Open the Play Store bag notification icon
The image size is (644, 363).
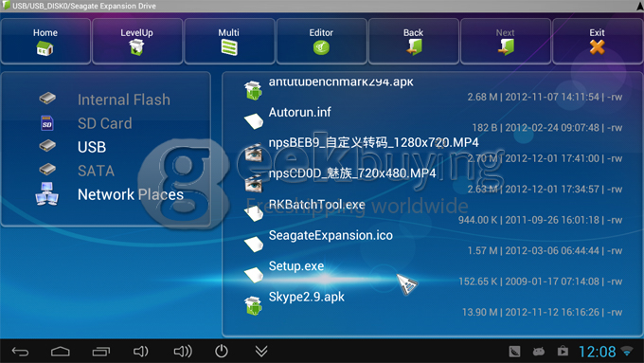click(563, 351)
